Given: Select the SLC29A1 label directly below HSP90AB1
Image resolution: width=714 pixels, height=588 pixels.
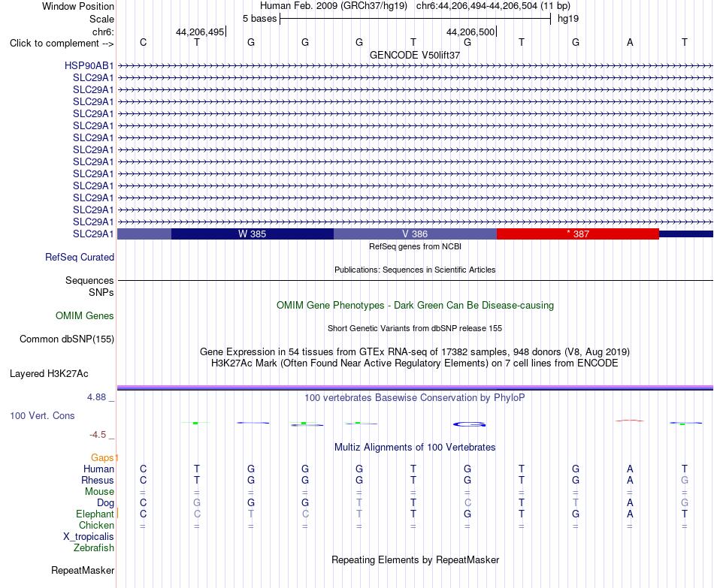Looking at the screenshot, I should (x=93, y=77).
